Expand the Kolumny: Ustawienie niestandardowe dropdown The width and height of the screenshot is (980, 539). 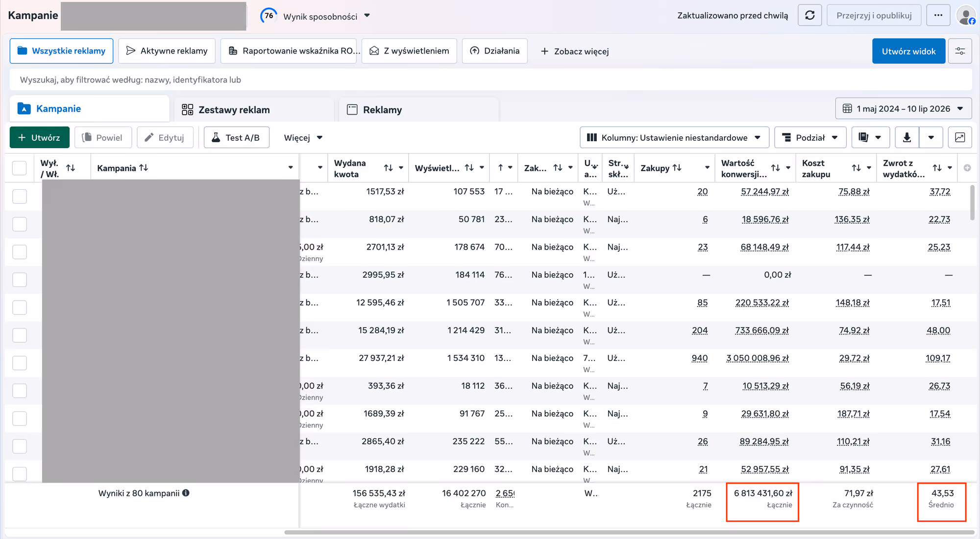click(x=674, y=138)
